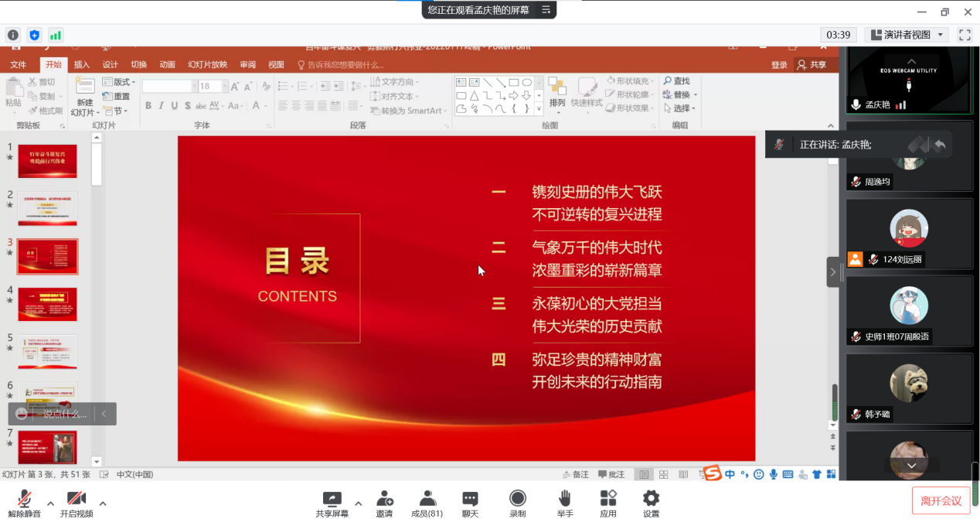Toggle the 批注 comments pane
Screen dimensions: 980x519
pyautogui.click(x=611, y=474)
